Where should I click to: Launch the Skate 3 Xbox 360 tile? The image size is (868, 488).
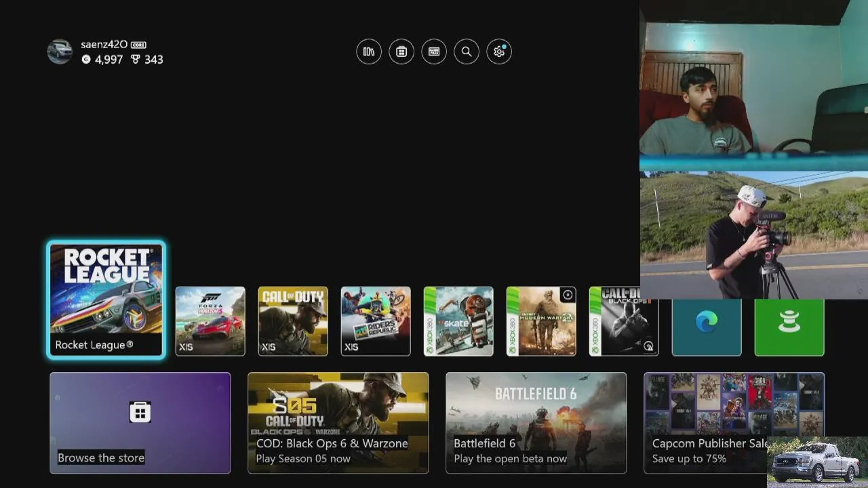click(458, 321)
